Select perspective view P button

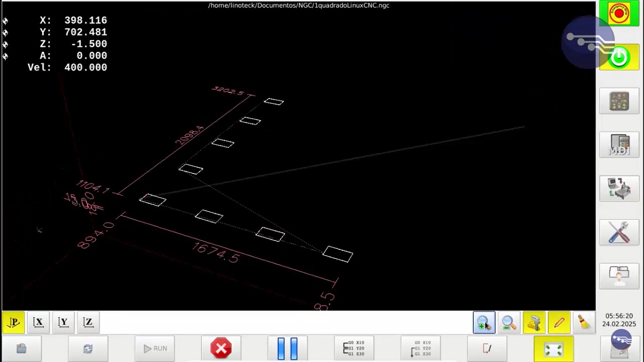(14, 323)
